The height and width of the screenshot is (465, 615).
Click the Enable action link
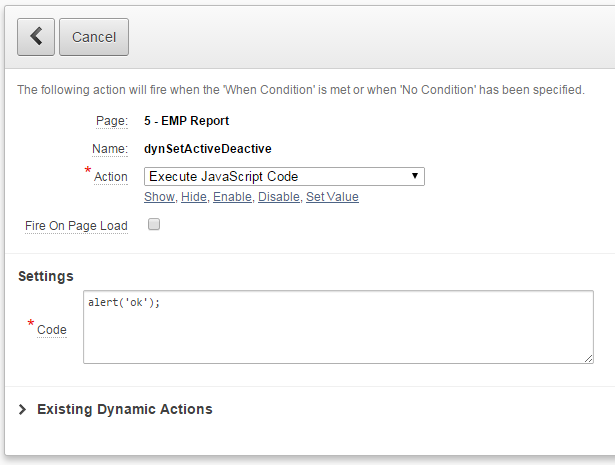pyautogui.click(x=232, y=197)
